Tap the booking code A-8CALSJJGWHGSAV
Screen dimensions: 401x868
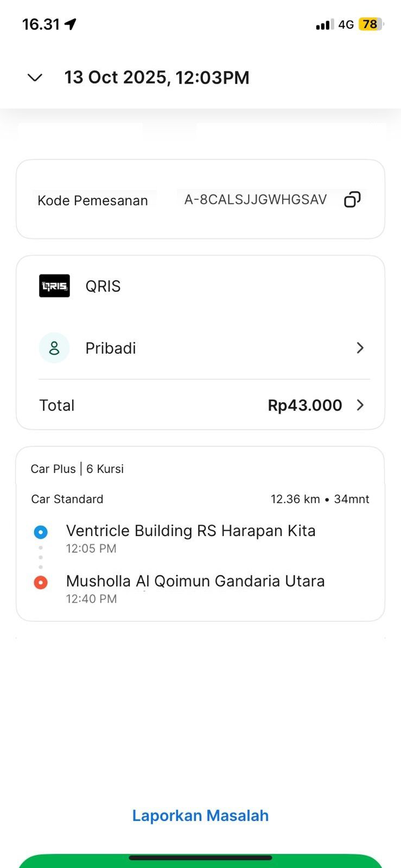[x=255, y=200]
